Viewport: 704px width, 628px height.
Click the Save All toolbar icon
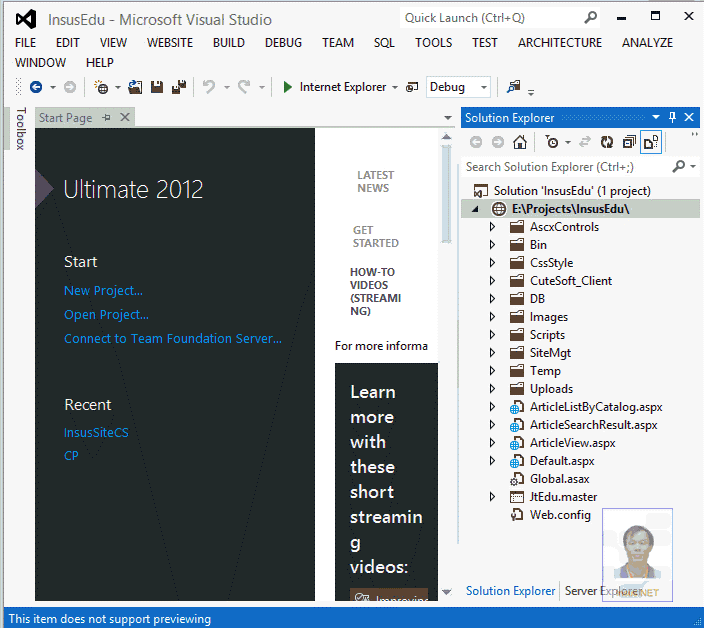click(179, 87)
